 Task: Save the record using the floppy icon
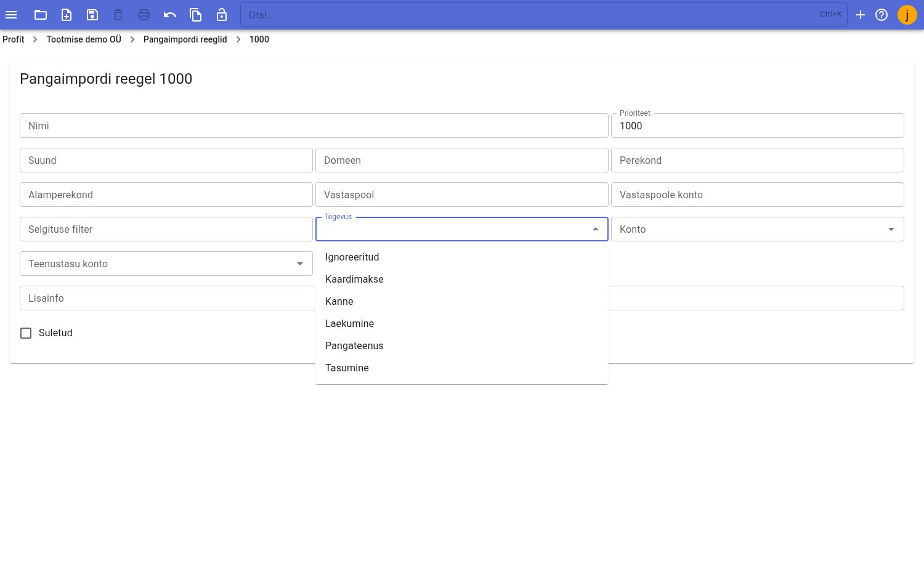coord(92,15)
